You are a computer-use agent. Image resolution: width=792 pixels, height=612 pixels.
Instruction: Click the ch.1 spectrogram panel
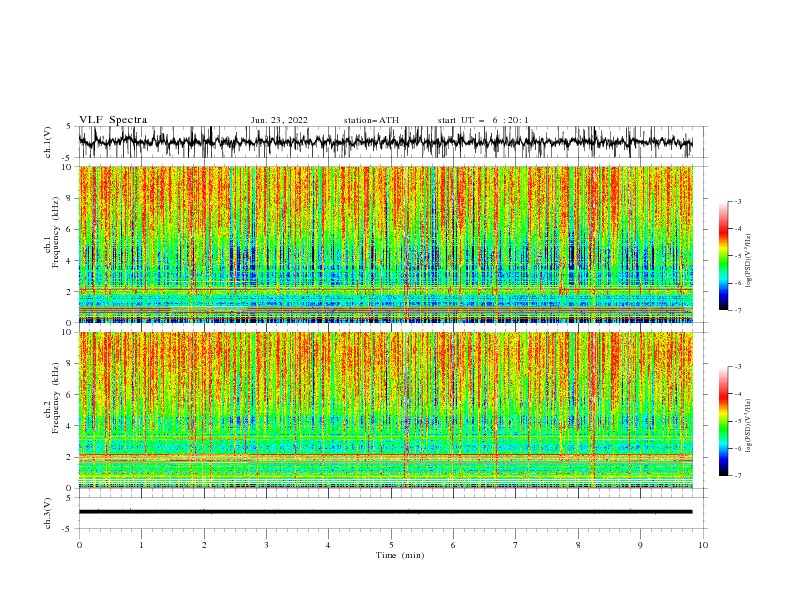click(x=386, y=244)
